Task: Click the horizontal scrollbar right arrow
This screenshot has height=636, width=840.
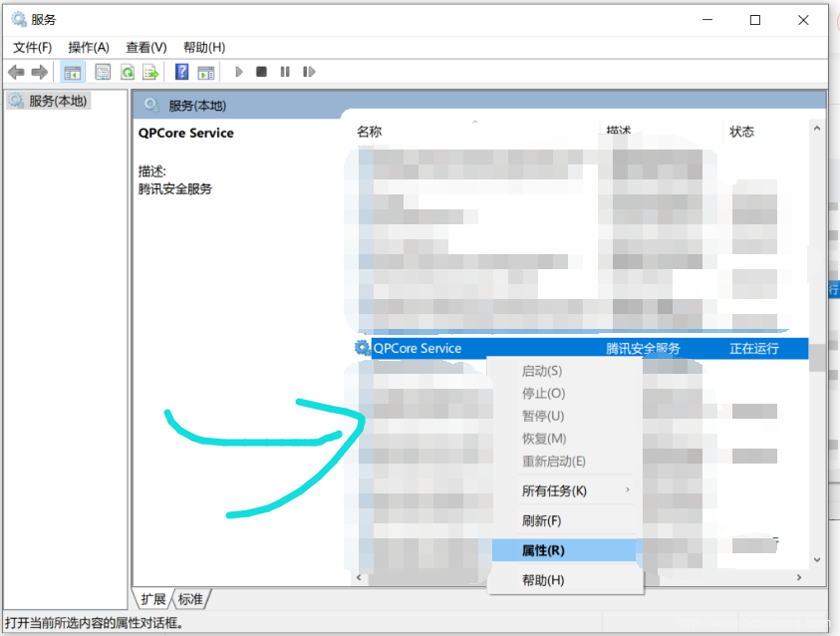Action: 799,577
